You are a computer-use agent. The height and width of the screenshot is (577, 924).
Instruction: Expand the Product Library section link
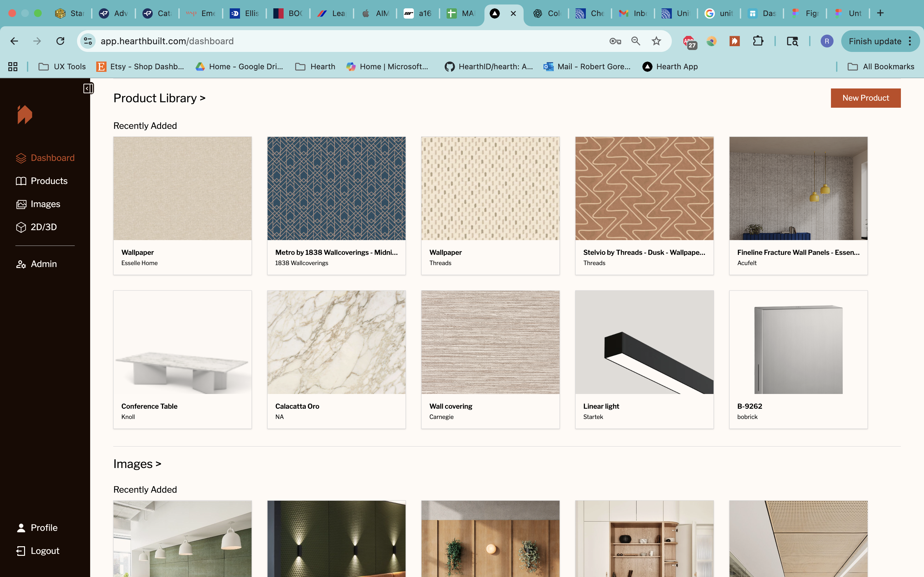pyautogui.click(x=159, y=98)
